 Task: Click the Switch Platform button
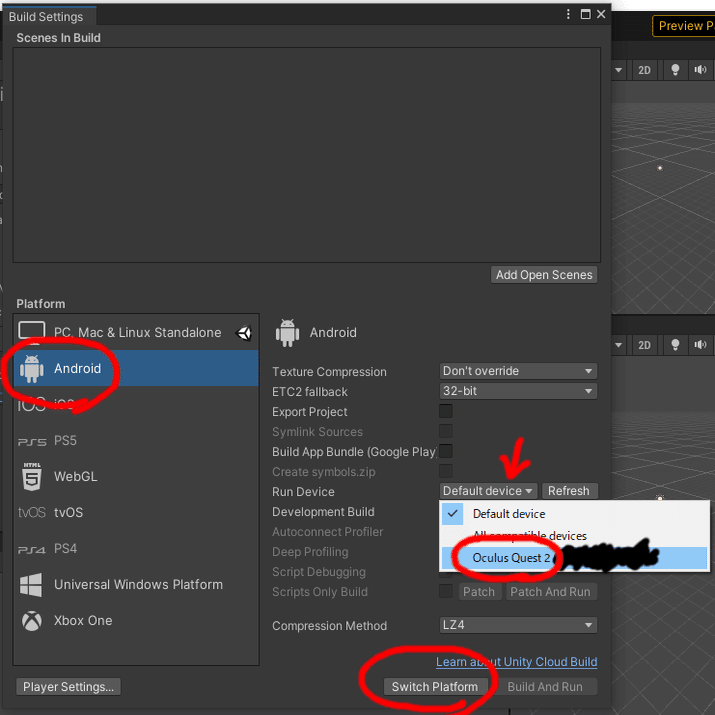[435, 687]
